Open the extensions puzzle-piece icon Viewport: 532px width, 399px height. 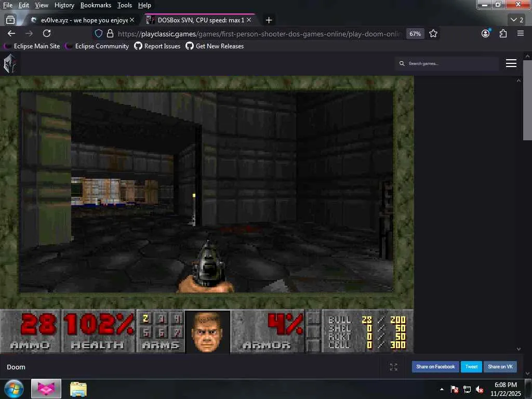click(x=503, y=33)
